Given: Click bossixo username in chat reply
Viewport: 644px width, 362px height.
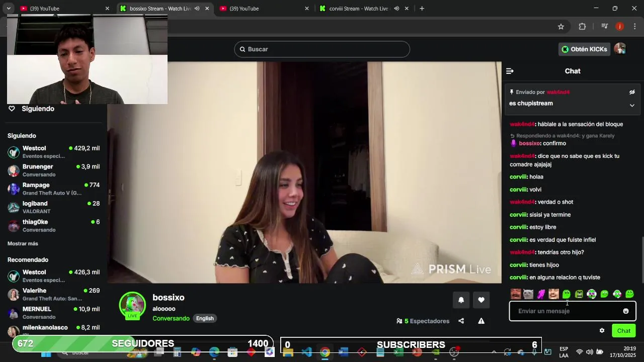Looking at the screenshot, I should click(x=529, y=143).
